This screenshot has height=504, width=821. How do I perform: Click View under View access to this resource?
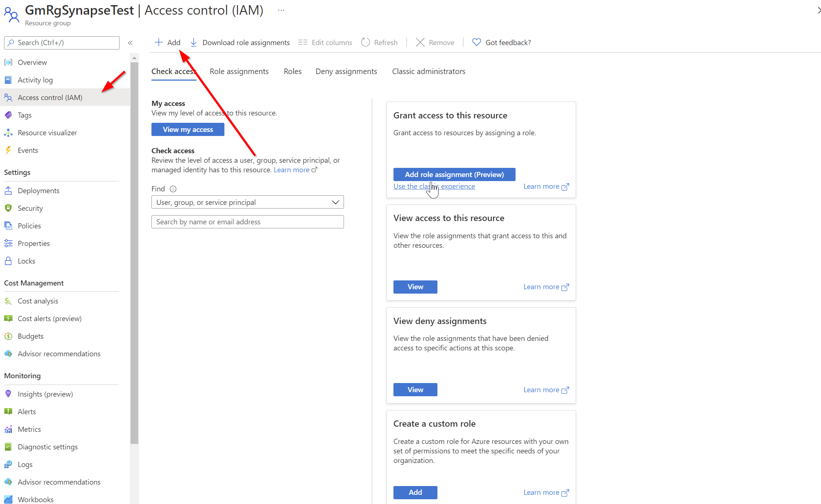point(415,287)
